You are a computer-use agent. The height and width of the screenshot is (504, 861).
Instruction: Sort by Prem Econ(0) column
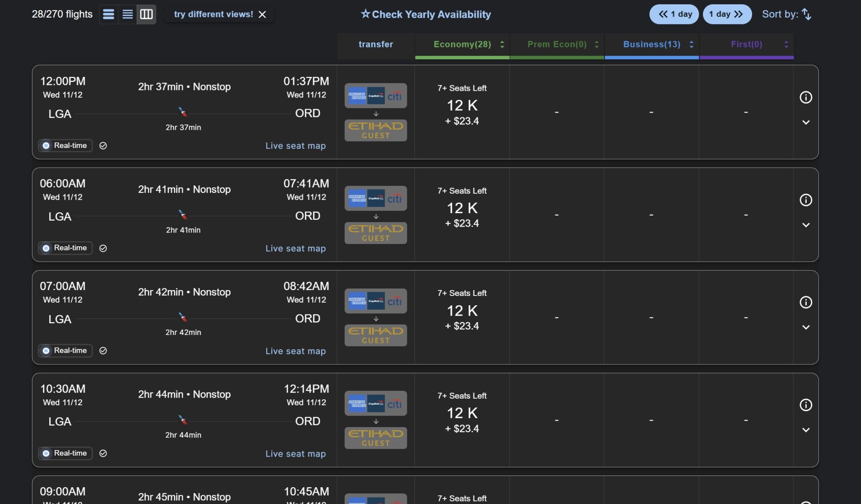(x=557, y=45)
